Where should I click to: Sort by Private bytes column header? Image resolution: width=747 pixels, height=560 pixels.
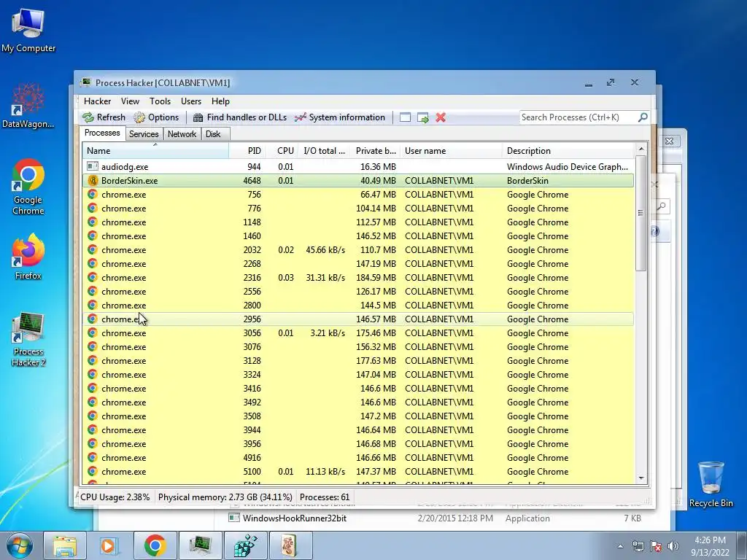click(x=376, y=151)
